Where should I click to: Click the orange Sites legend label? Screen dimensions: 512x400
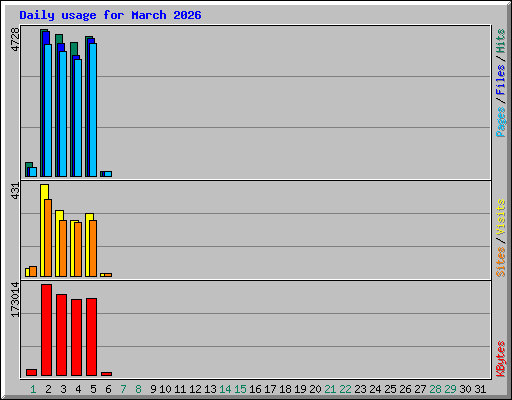point(501,262)
